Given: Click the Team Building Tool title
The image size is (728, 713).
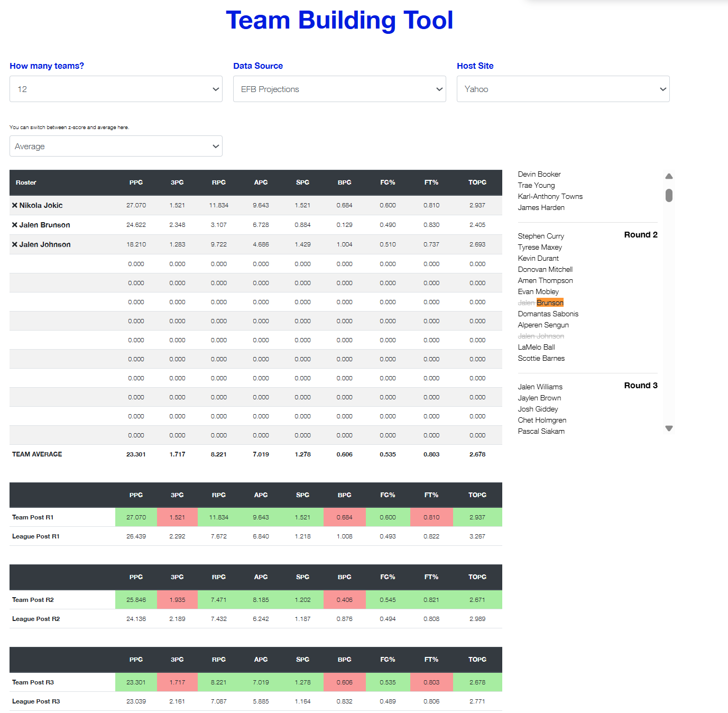Looking at the screenshot, I should pyautogui.click(x=339, y=20).
